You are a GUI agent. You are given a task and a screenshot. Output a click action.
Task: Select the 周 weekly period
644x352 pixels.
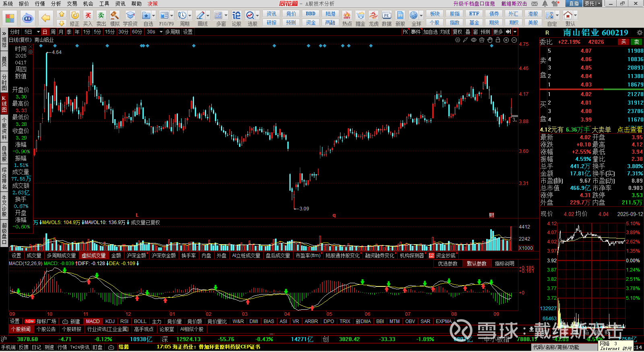(53, 32)
